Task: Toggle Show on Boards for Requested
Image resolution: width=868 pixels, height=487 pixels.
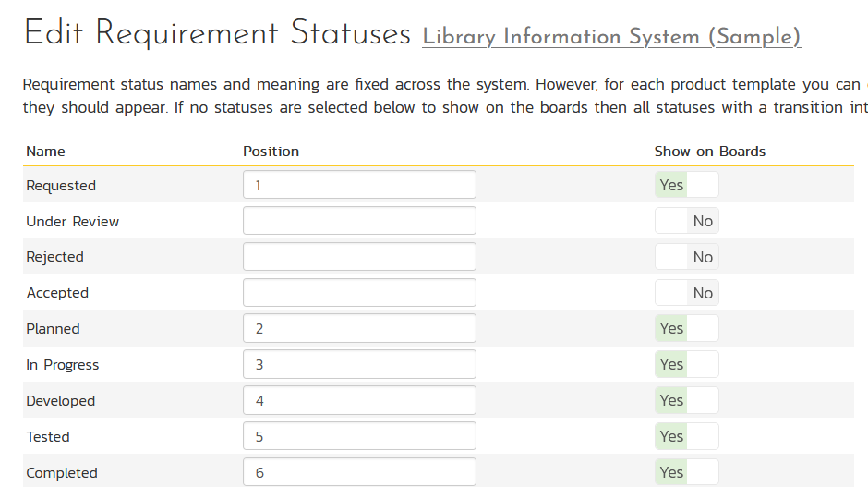Action: pyautogui.click(x=686, y=185)
